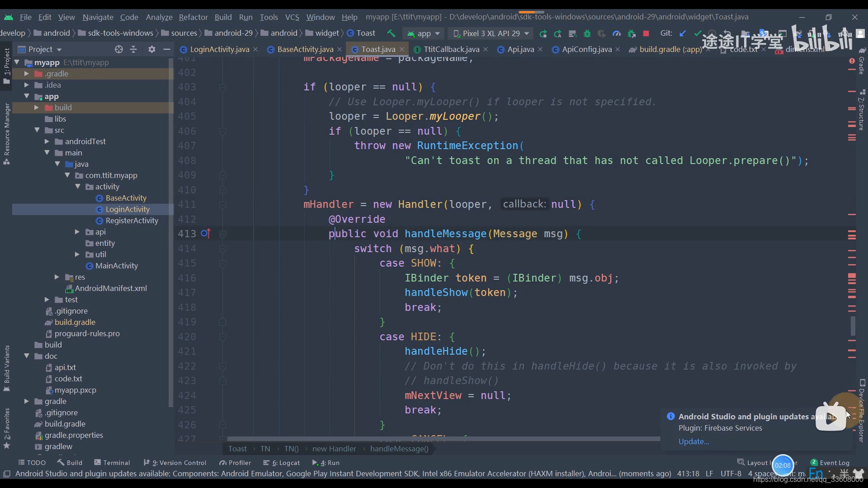868x488 pixels.
Task: Expand the api package
Action: click(77, 232)
